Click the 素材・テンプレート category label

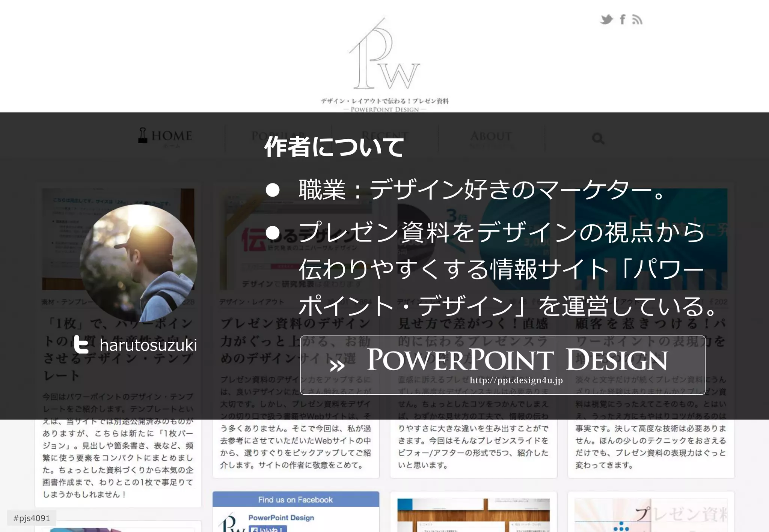point(68,302)
